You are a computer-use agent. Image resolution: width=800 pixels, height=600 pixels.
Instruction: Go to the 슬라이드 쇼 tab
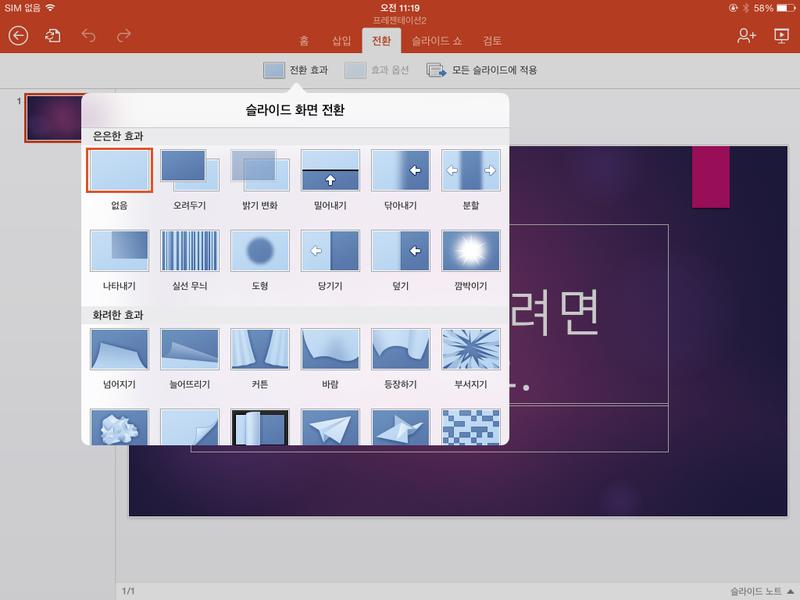[x=436, y=41]
